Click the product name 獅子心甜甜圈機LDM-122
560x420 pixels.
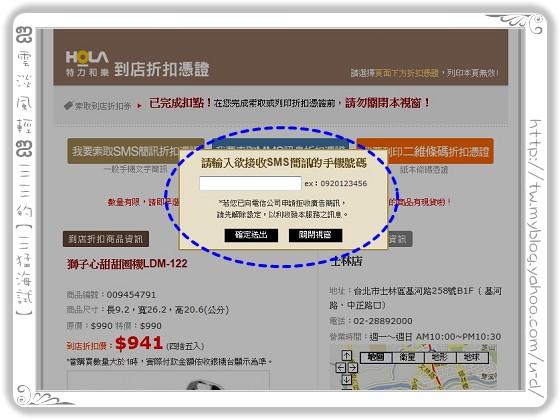pos(127,264)
